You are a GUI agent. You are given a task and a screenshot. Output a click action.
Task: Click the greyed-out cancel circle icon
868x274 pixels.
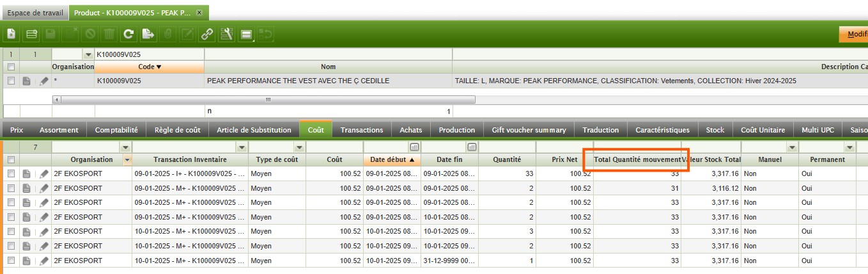(x=90, y=34)
